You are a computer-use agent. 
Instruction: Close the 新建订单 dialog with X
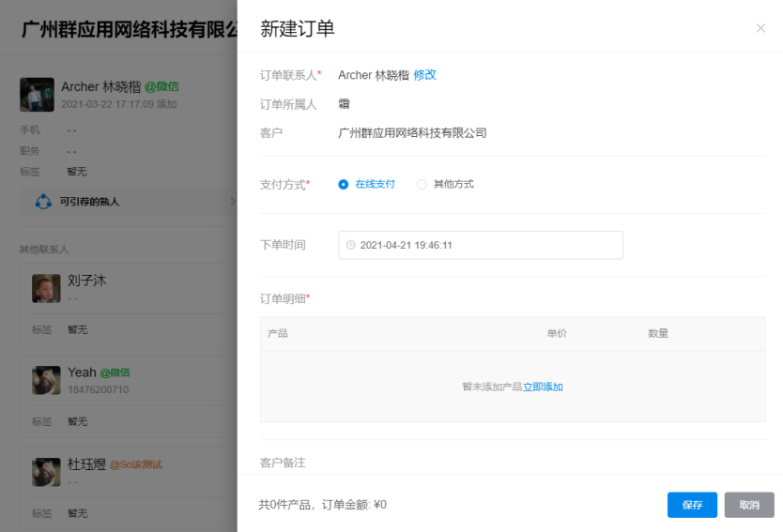[x=760, y=29]
